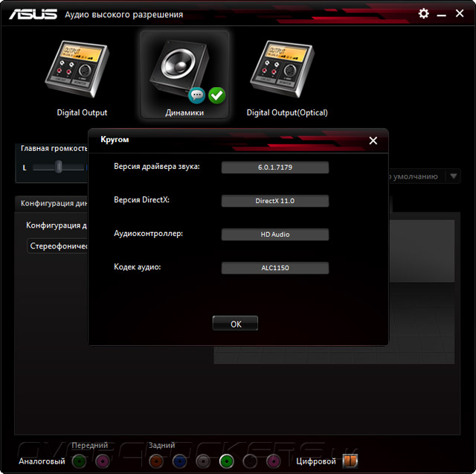Click OK in the Кругом dialog

click(235, 324)
